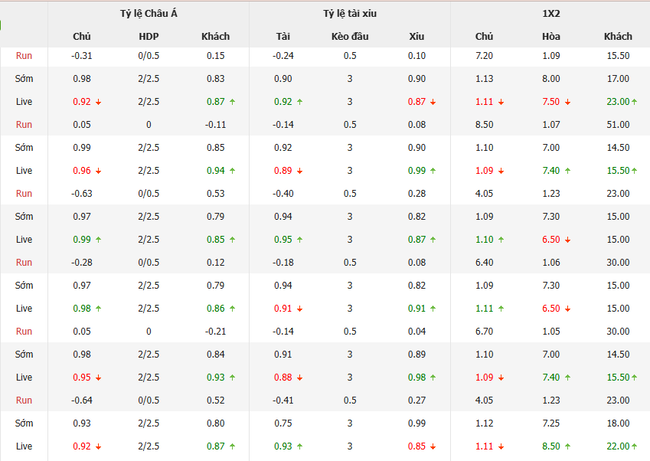The height and width of the screenshot is (461, 650).
Task: Select the 0.75 Tài odds value
Action: (283, 423)
